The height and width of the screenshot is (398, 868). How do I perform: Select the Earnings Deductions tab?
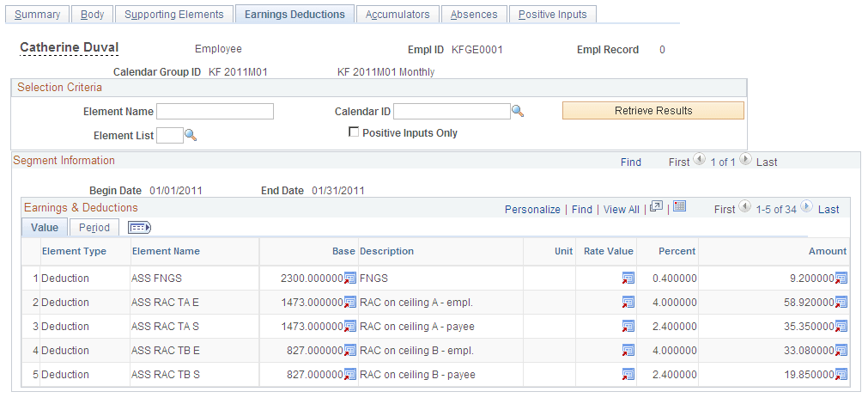click(294, 15)
